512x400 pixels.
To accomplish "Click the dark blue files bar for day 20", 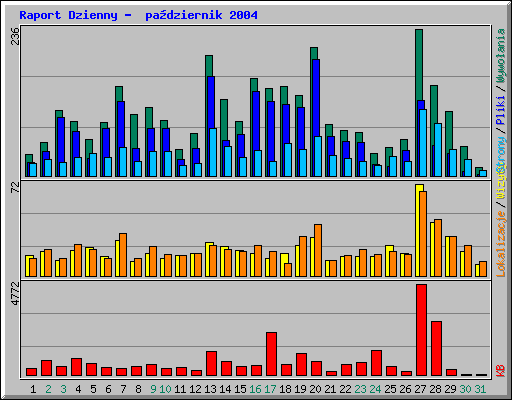I will pyautogui.click(x=316, y=98).
